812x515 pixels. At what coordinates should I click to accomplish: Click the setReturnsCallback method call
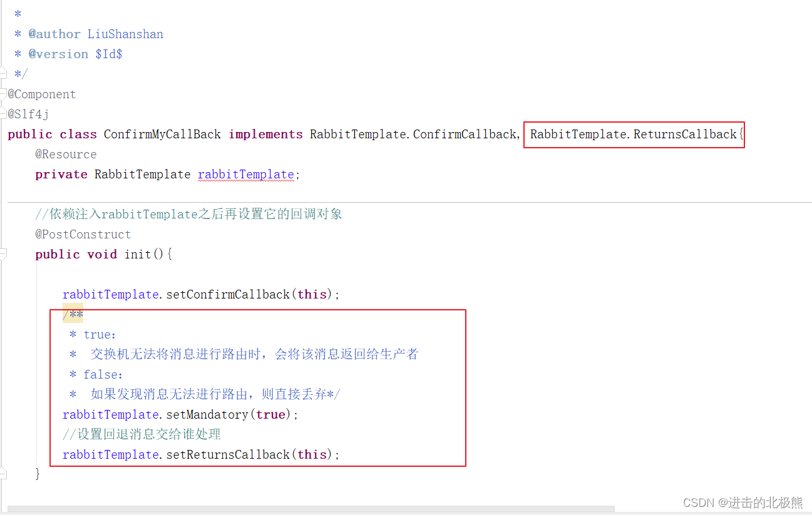coord(228,455)
